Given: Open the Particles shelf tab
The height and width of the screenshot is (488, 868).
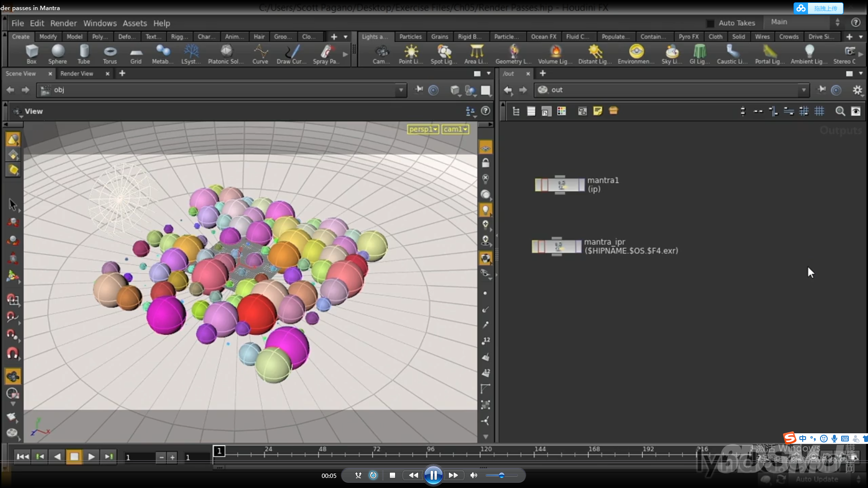Looking at the screenshot, I should (410, 36).
